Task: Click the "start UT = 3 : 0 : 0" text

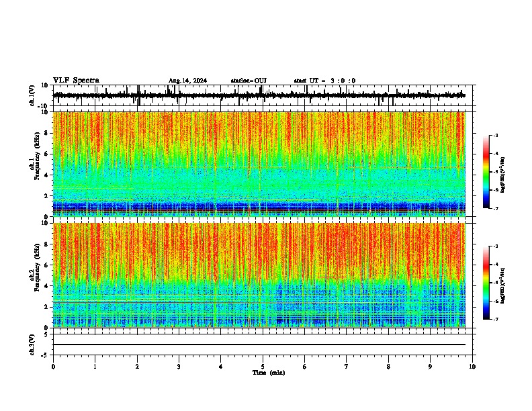Action: [324, 81]
